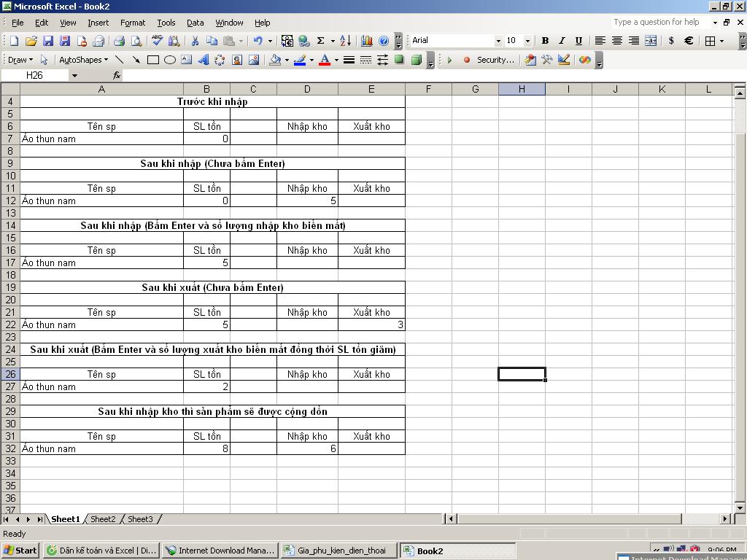
Task: Open the Windows Start button
Action: (x=20, y=551)
